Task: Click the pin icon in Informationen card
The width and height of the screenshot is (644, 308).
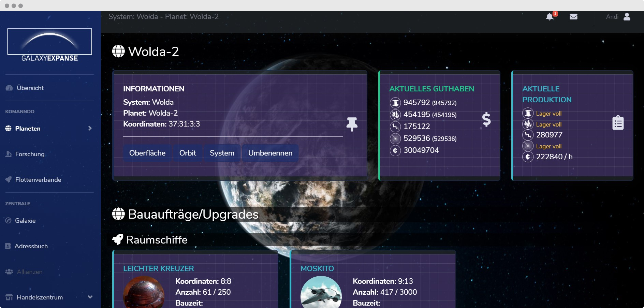Action: 352,124
